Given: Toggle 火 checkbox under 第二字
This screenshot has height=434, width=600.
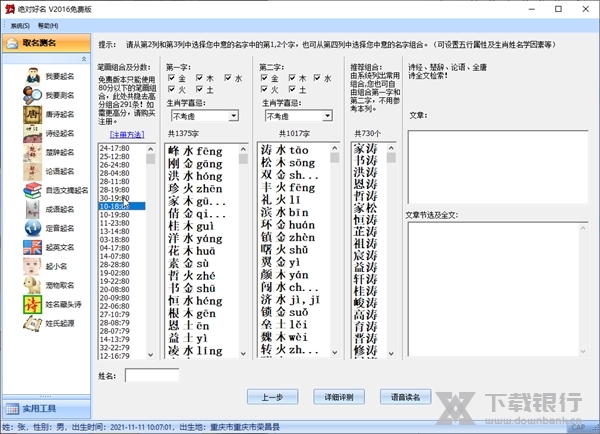Looking at the screenshot, I should [x=264, y=89].
